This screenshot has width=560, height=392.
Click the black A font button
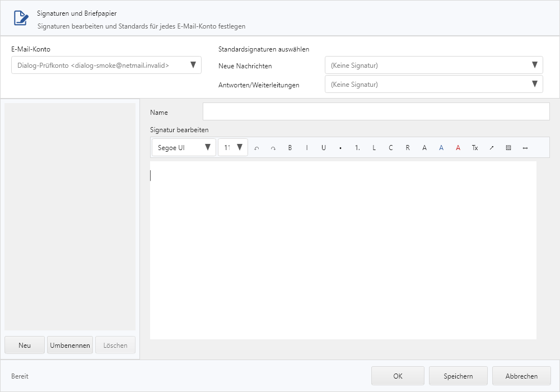[x=424, y=148]
